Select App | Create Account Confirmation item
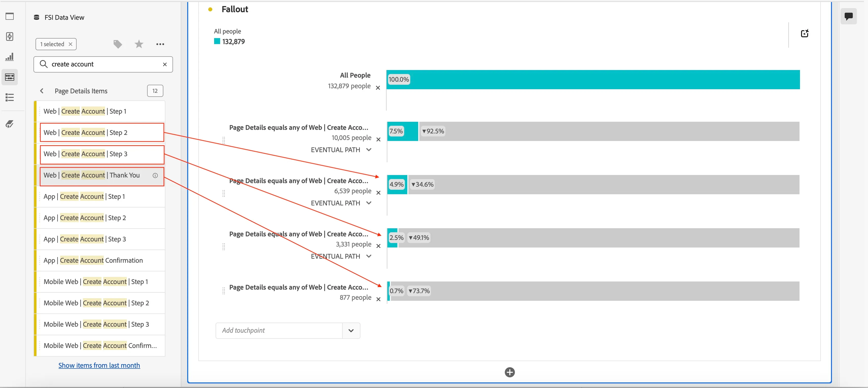 [x=100, y=260]
